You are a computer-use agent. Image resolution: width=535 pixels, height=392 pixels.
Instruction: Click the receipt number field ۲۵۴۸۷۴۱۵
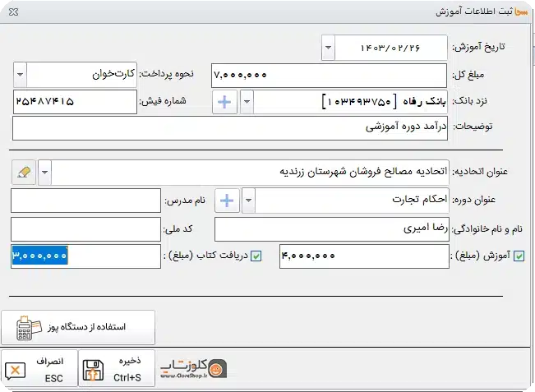pyautogui.click(x=75, y=102)
